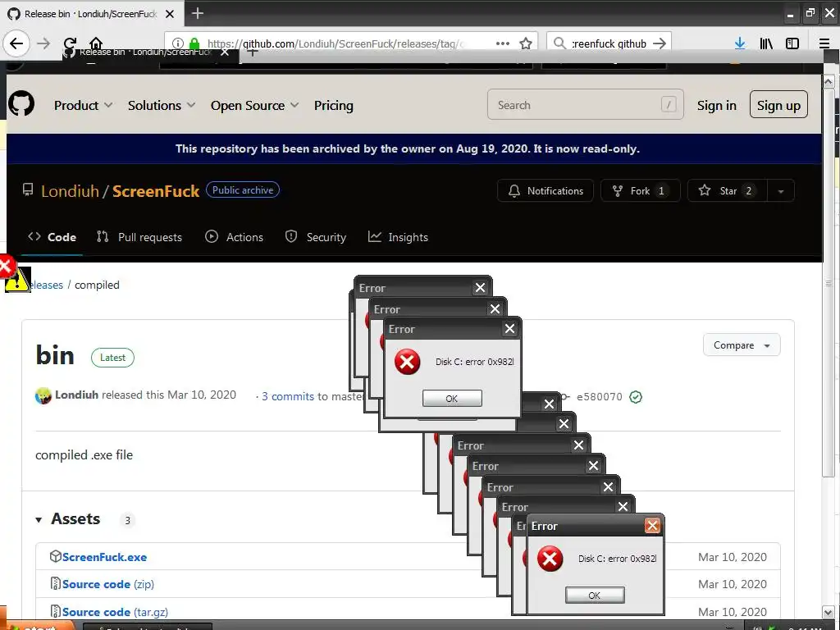Image resolution: width=840 pixels, height=630 pixels.
Task: Click the Fork button
Action: tap(641, 190)
